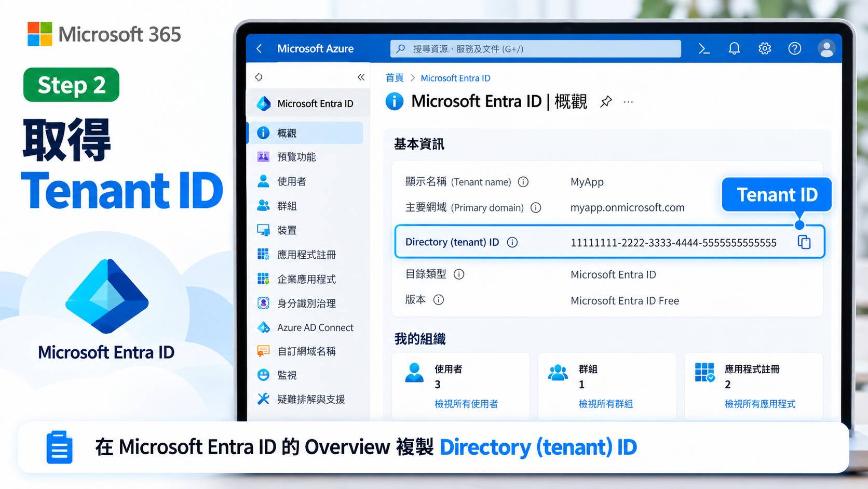Open the notifications bell
Viewport: 868px width, 489px height.
(x=734, y=49)
